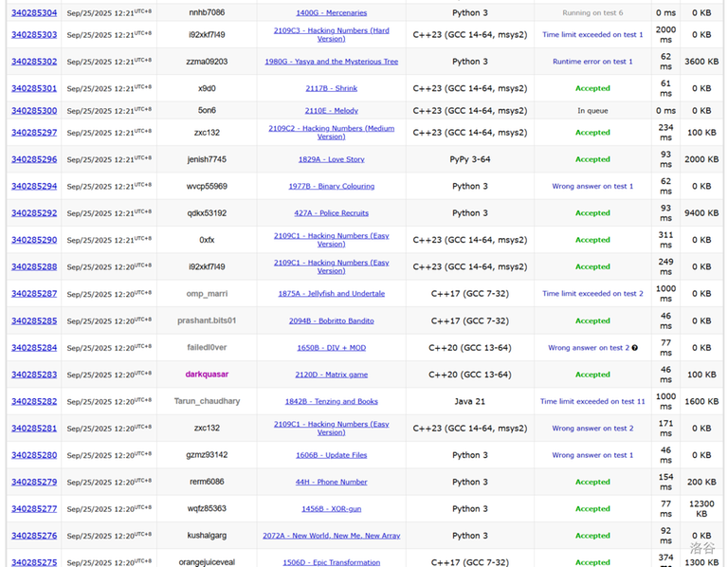Open problem 2109C3 - Hacking Numbers (Hard Version)

click(x=332, y=35)
